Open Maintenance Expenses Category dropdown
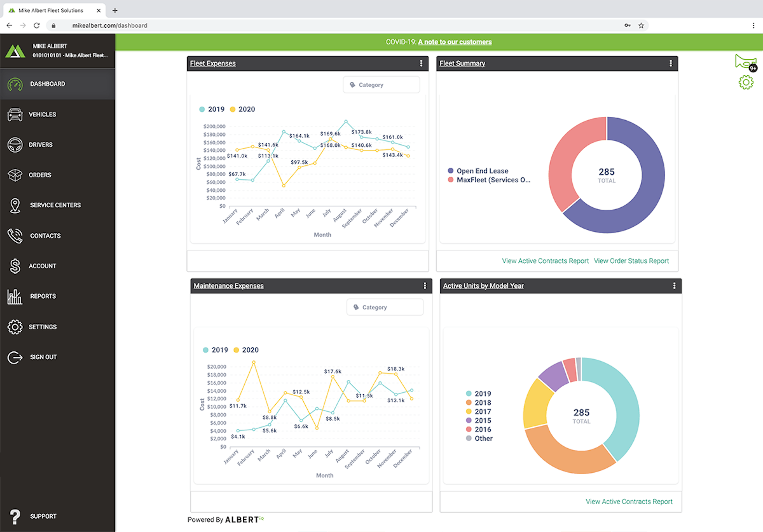The image size is (763, 532). [385, 307]
